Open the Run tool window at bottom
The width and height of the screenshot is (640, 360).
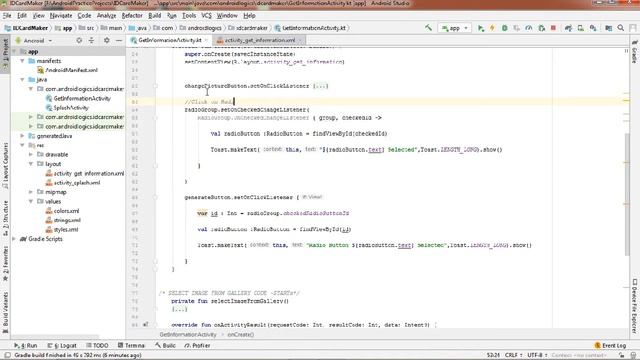pyautogui.click(x=25, y=345)
